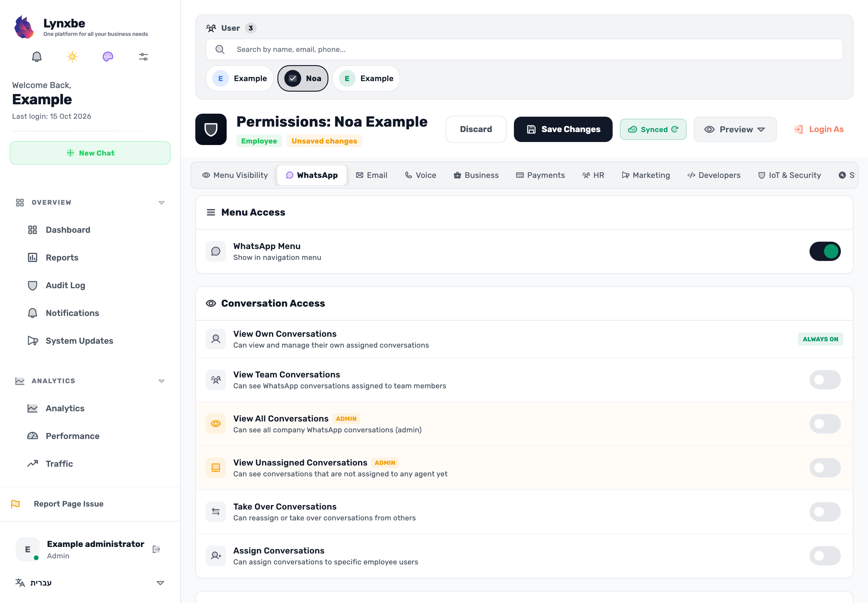Switch to the HR tab
The height and width of the screenshot is (603, 868).
(593, 175)
